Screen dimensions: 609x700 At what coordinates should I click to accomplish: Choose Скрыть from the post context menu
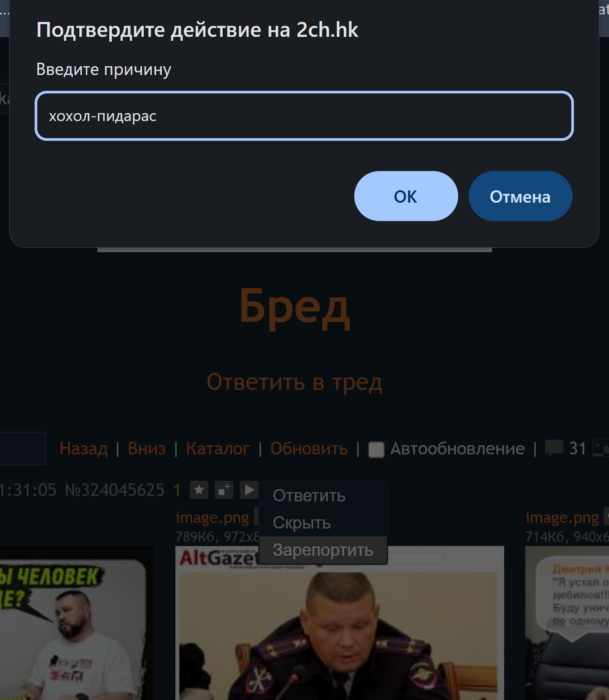click(302, 523)
